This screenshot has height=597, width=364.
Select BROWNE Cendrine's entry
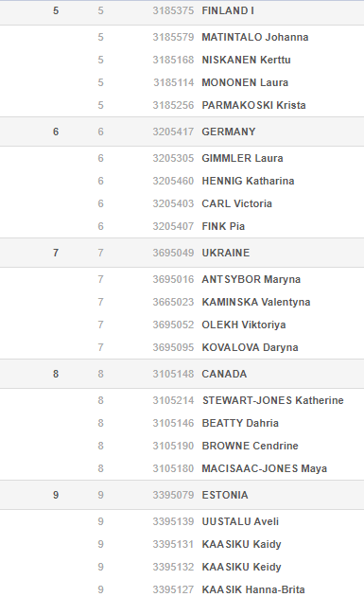pos(250,446)
